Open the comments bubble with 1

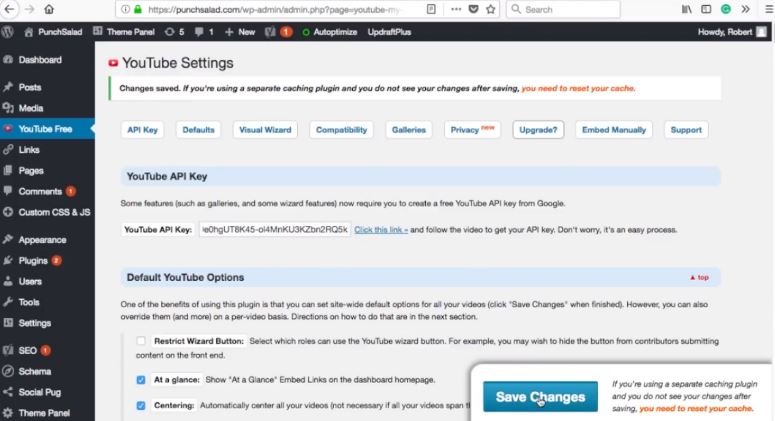[204, 32]
